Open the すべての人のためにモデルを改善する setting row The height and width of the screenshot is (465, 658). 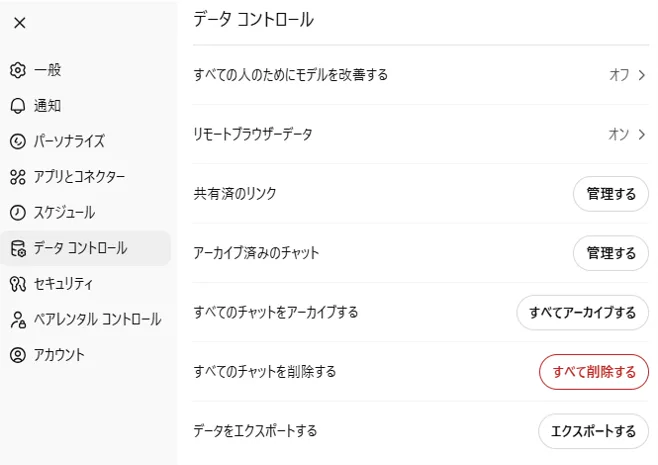tap(290, 74)
